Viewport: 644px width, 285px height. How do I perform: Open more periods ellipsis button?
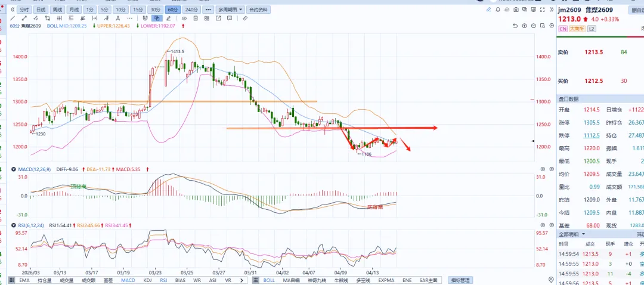tap(208, 10)
